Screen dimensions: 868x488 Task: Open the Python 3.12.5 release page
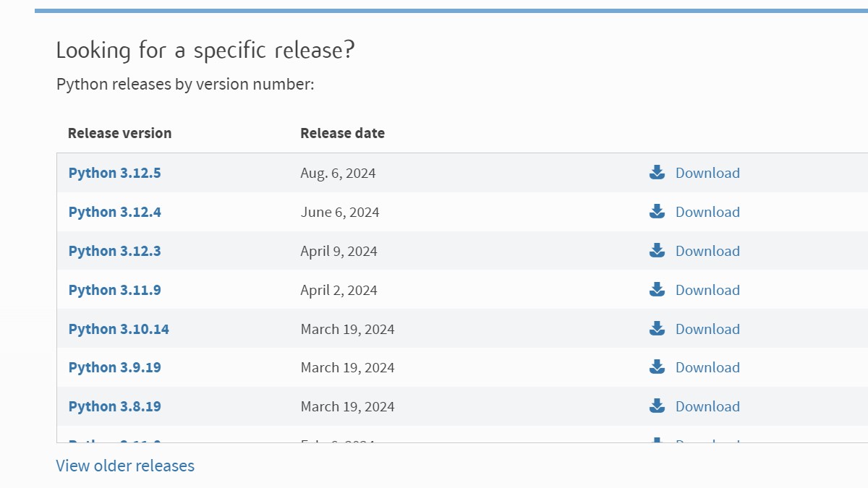click(x=114, y=173)
